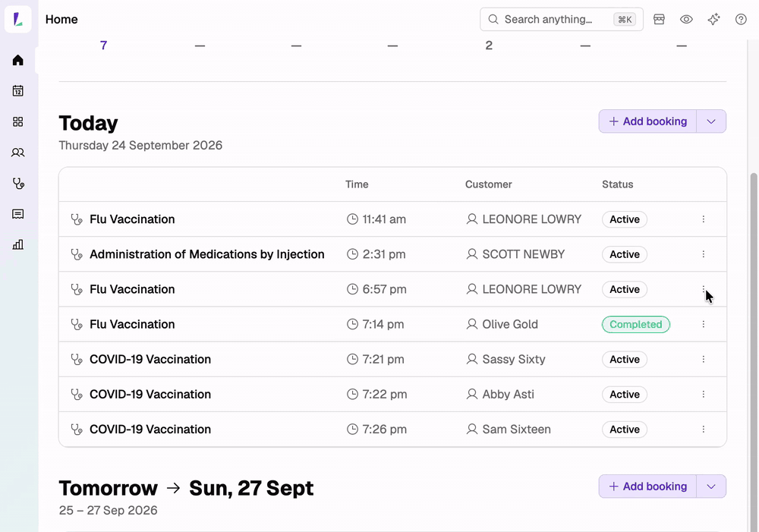Select customer Abby Asti

(x=508, y=394)
